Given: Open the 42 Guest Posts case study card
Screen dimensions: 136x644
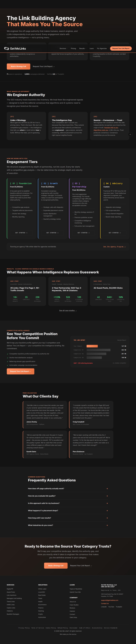Looking at the screenshot, I should pyautogui.click(x=110, y=291).
